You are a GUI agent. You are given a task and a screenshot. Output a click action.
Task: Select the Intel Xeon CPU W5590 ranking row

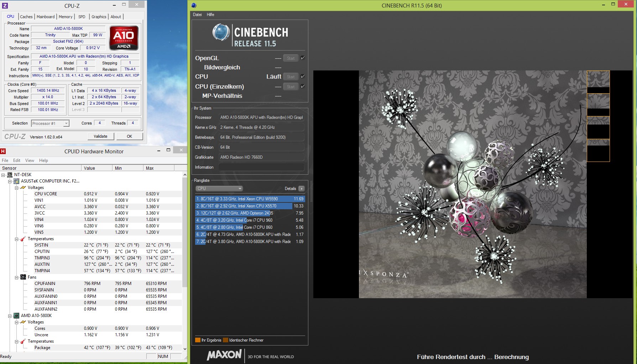pos(250,199)
